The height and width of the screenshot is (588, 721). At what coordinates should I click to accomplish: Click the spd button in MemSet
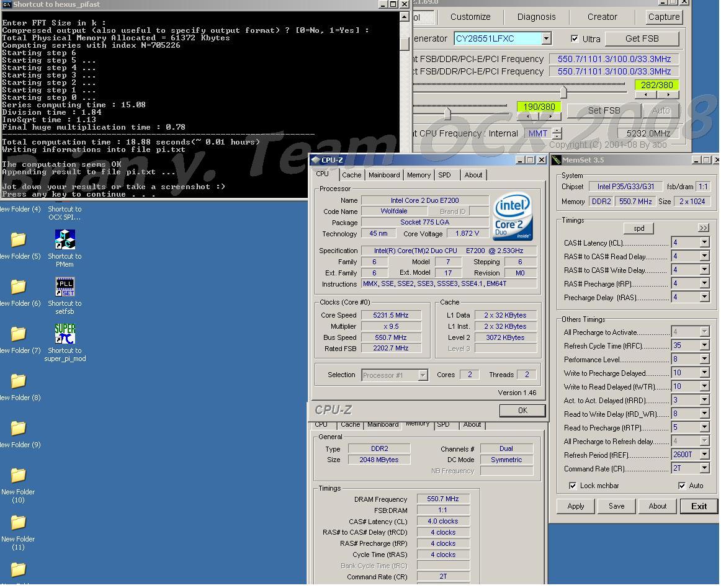click(x=639, y=228)
